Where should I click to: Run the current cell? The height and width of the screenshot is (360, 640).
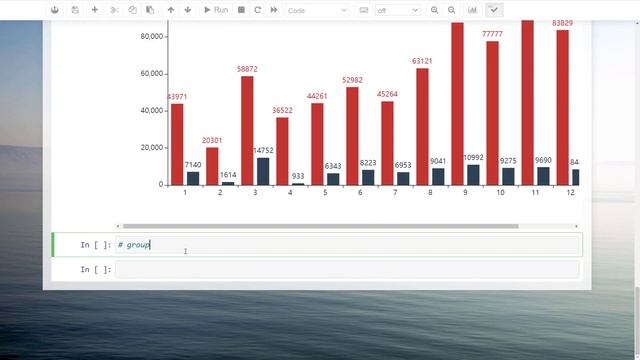216,10
